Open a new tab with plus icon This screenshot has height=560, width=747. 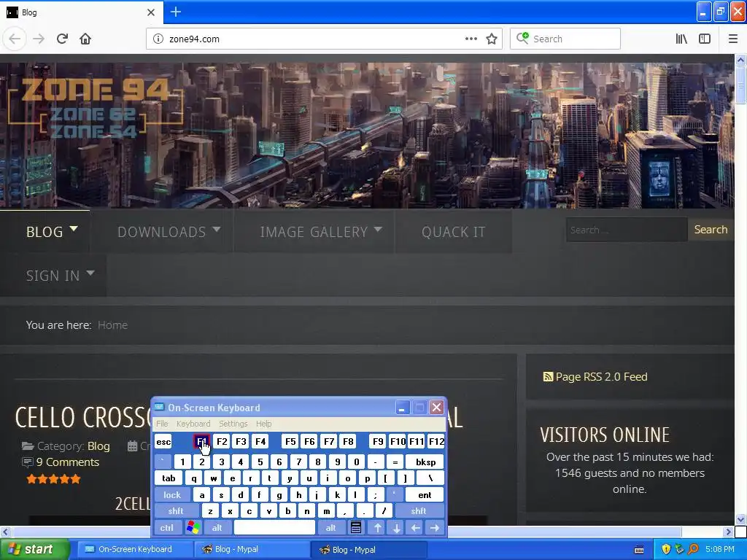point(175,12)
